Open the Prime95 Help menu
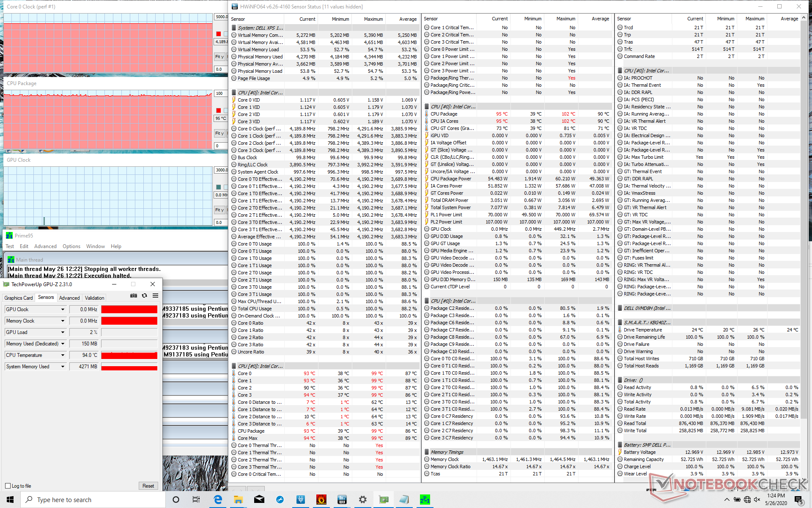This screenshot has width=812, height=508. coord(116,246)
